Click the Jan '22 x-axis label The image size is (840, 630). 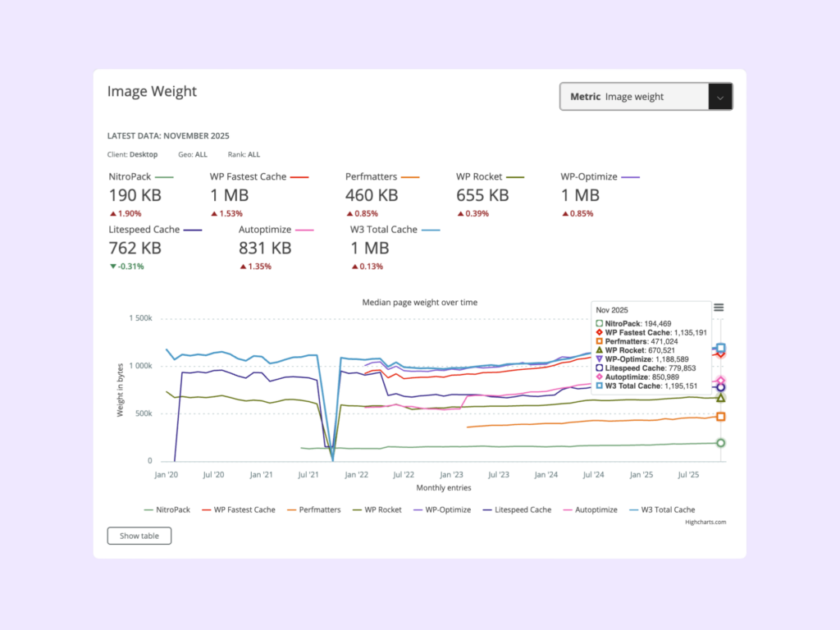coord(356,475)
